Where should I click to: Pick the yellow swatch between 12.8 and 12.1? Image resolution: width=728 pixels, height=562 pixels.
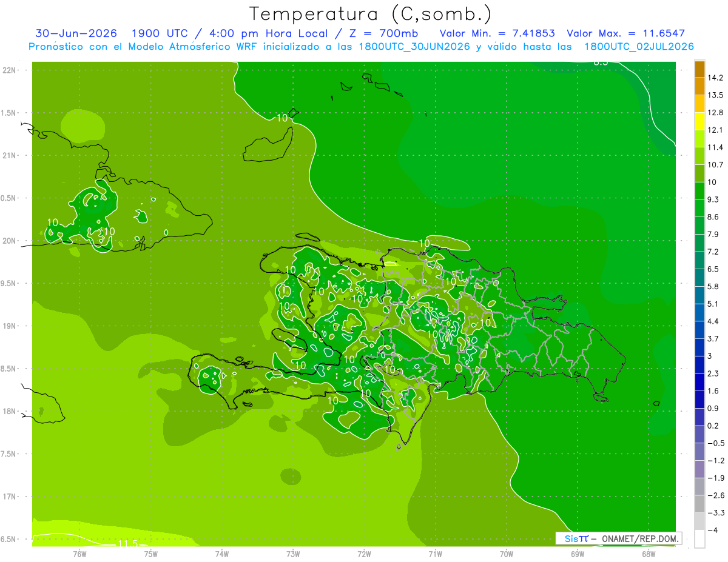click(699, 121)
